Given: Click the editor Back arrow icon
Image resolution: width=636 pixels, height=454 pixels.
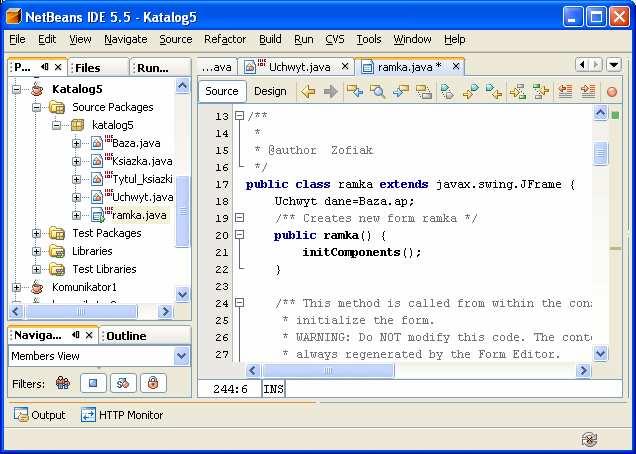Looking at the screenshot, I should coord(308,92).
